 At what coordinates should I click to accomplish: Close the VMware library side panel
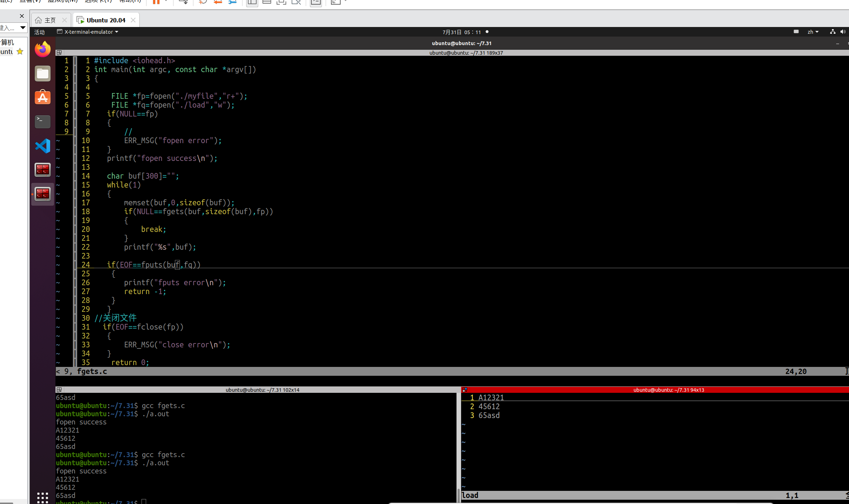point(22,16)
